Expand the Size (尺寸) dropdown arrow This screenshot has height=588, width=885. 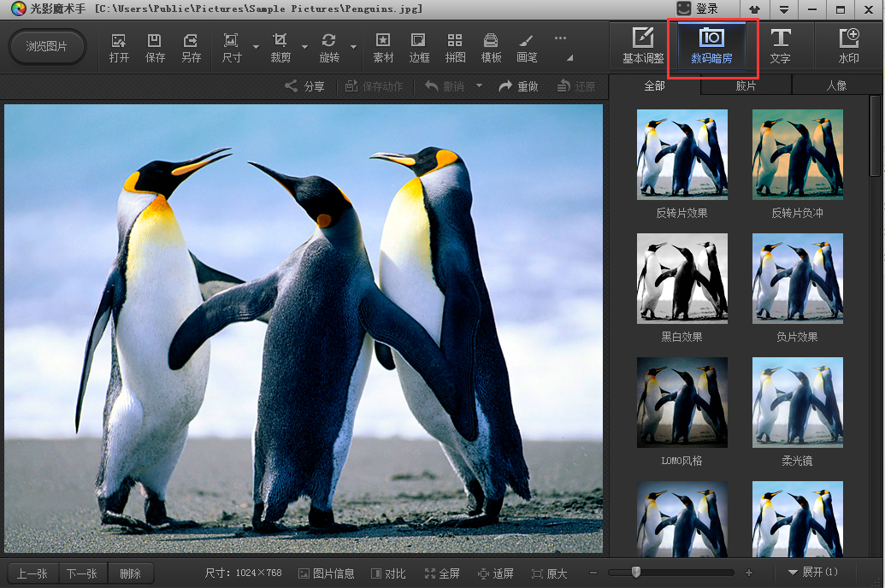[x=256, y=47]
